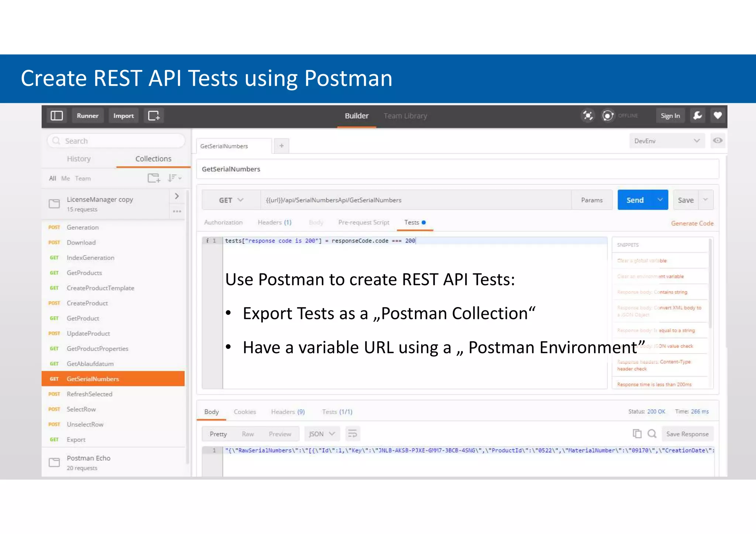Click the Send button
This screenshot has height=534, width=756.
635,200
